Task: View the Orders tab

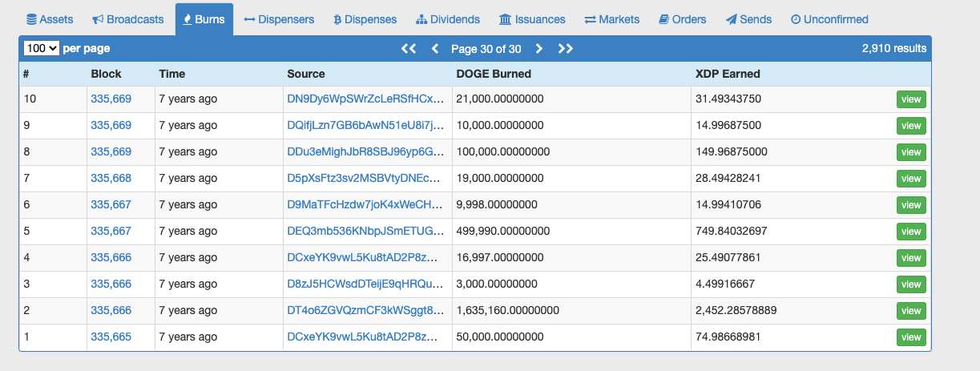Action: 683,19
